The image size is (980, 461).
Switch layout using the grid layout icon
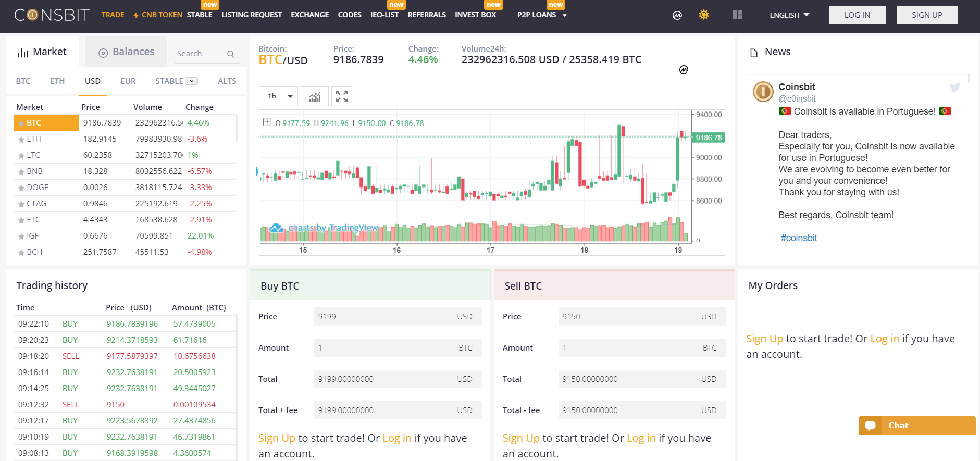737,15
